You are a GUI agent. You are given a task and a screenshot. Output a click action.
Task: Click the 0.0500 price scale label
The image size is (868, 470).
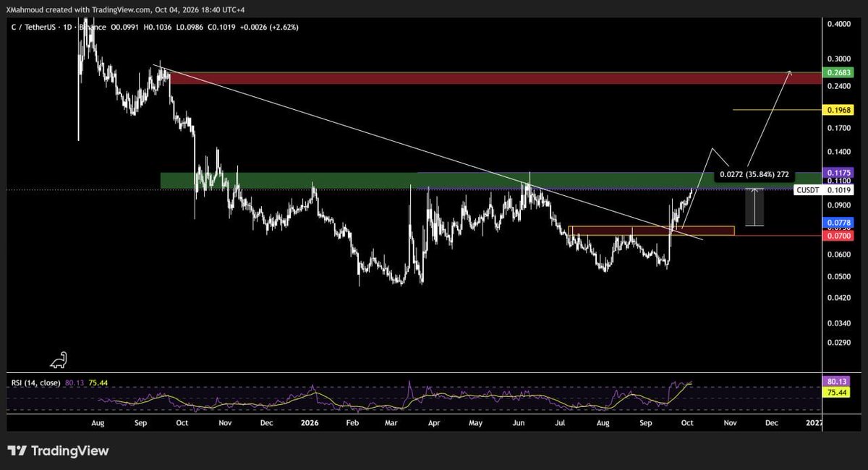[x=838, y=276]
